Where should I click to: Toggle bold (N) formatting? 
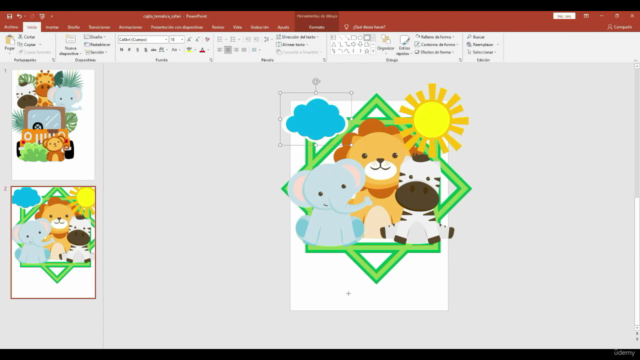coord(122,50)
